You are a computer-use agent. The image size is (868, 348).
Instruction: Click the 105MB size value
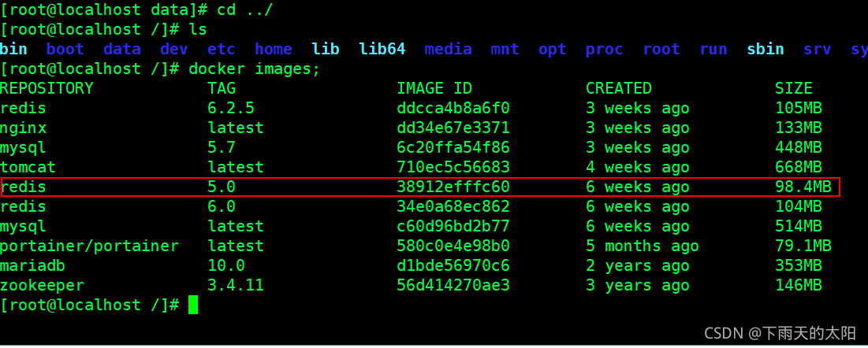[x=799, y=109]
